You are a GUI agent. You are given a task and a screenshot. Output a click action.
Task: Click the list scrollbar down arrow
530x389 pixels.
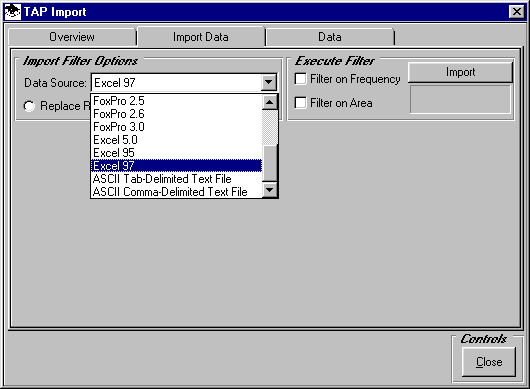click(x=269, y=190)
